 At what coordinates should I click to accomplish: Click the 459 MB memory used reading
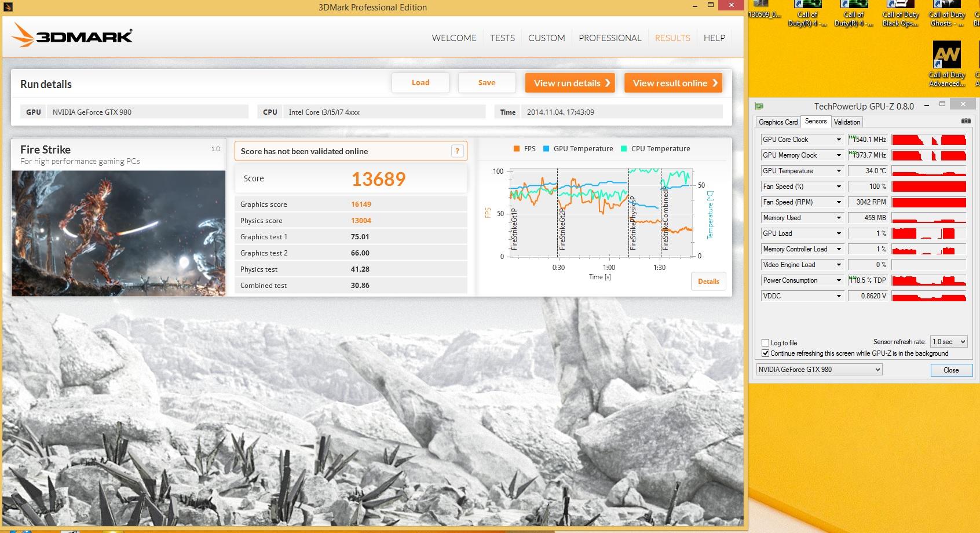coord(868,218)
